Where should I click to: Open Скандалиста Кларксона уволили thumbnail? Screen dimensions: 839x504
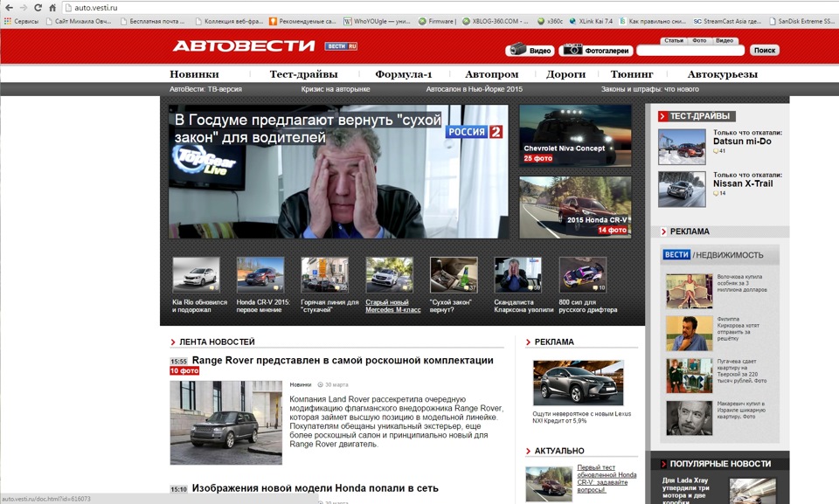coord(518,275)
